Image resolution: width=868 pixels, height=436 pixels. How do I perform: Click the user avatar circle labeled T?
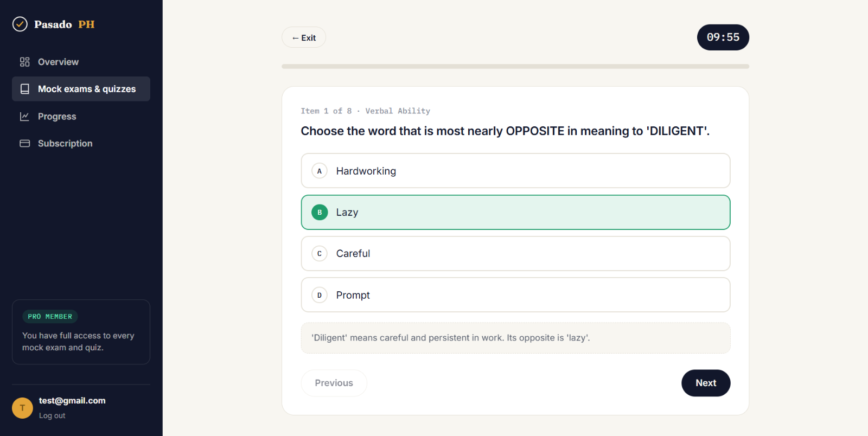pos(22,408)
